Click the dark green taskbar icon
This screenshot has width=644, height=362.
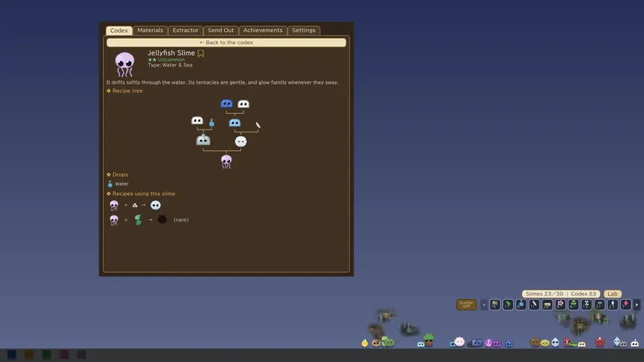46,355
